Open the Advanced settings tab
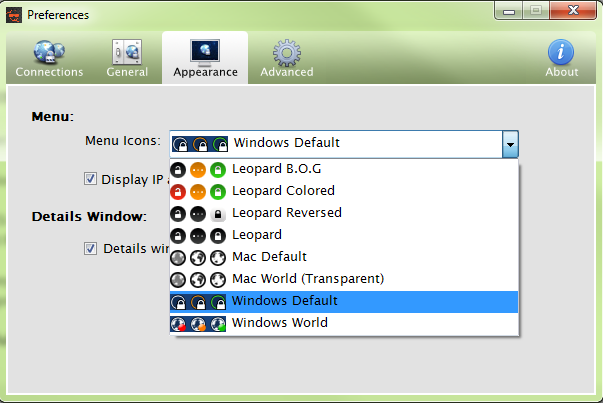Screen dimensions: 603x403 tap(287, 58)
